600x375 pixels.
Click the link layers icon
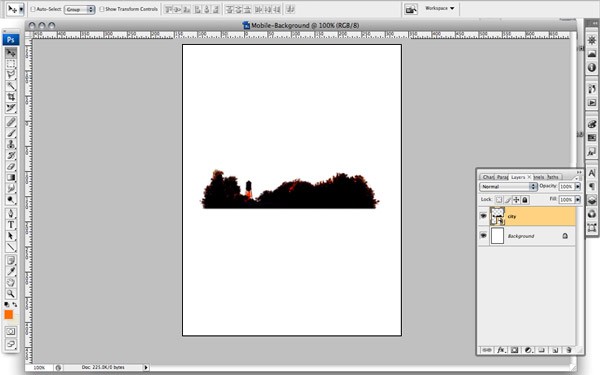[x=487, y=350]
